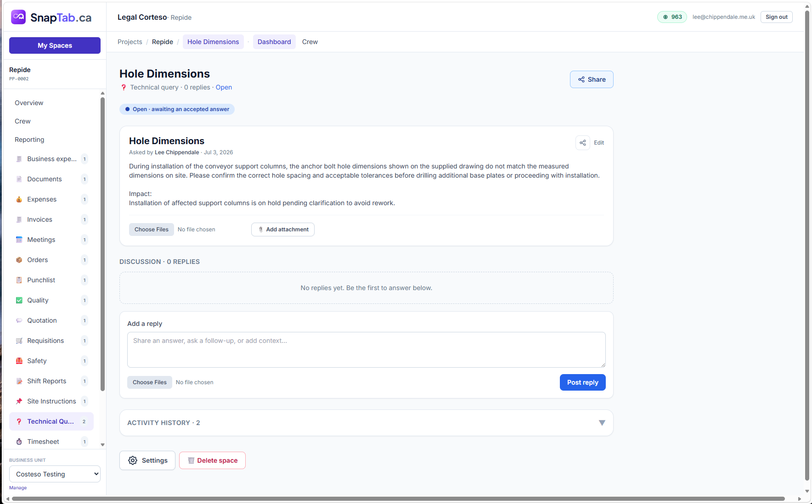Click the Timesheet stopwatch icon
812x504 pixels.
[19, 442]
